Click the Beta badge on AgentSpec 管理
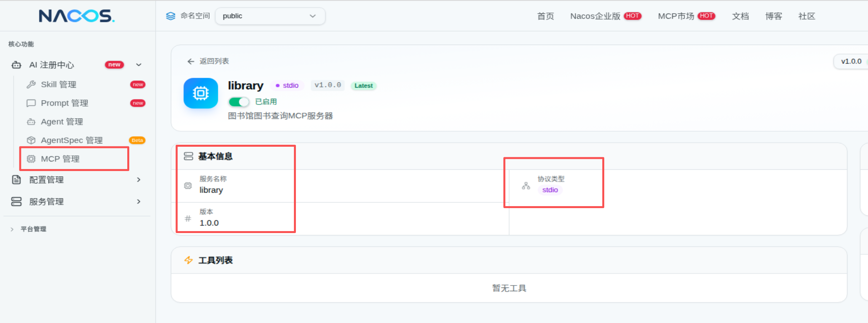 137,140
